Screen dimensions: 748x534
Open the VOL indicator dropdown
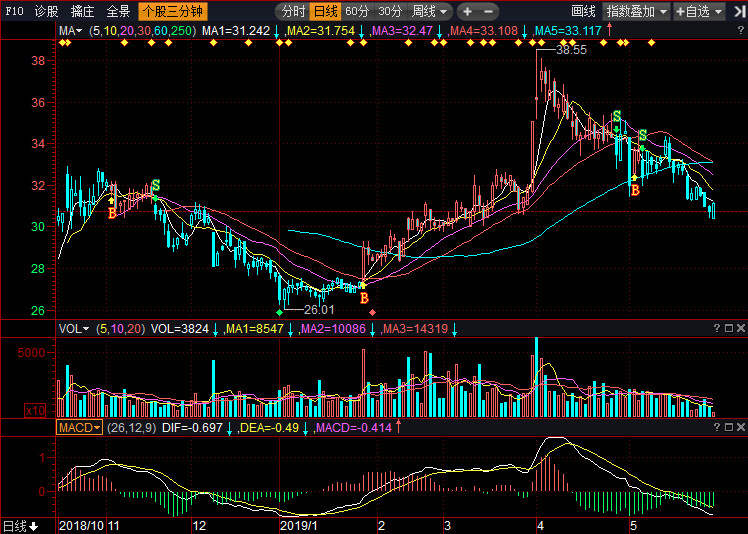tap(73, 328)
